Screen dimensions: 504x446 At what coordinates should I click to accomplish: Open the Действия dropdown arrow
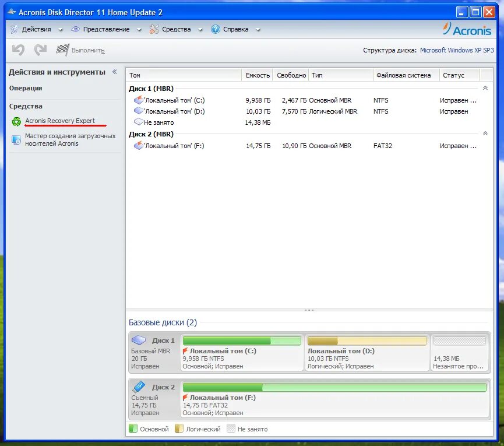(x=60, y=30)
